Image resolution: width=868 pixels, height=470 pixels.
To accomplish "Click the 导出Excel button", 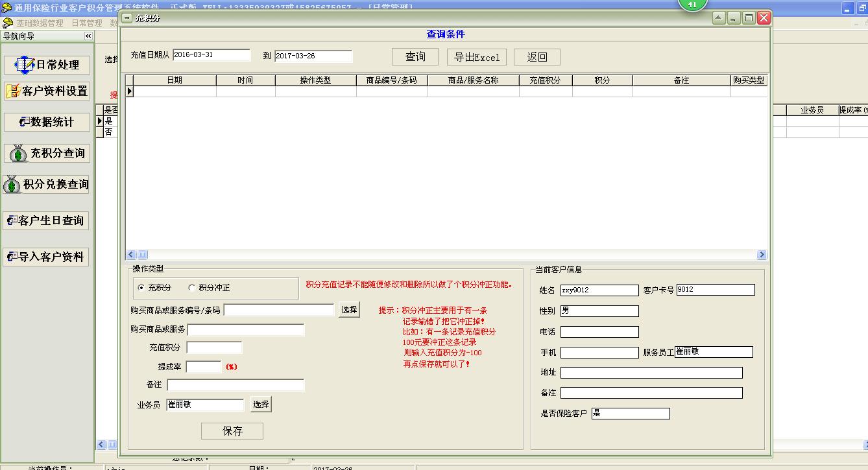I will (477, 57).
